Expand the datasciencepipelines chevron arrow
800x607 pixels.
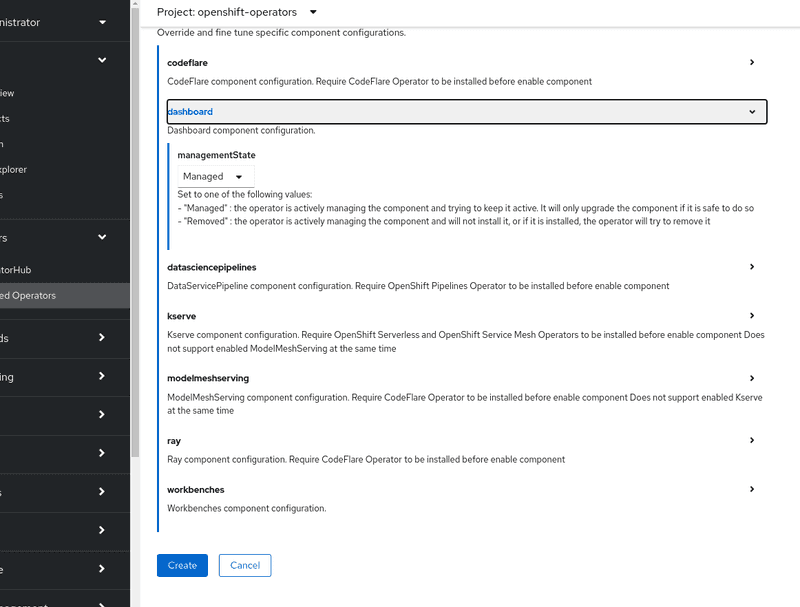pyautogui.click(x=752, y=267)
